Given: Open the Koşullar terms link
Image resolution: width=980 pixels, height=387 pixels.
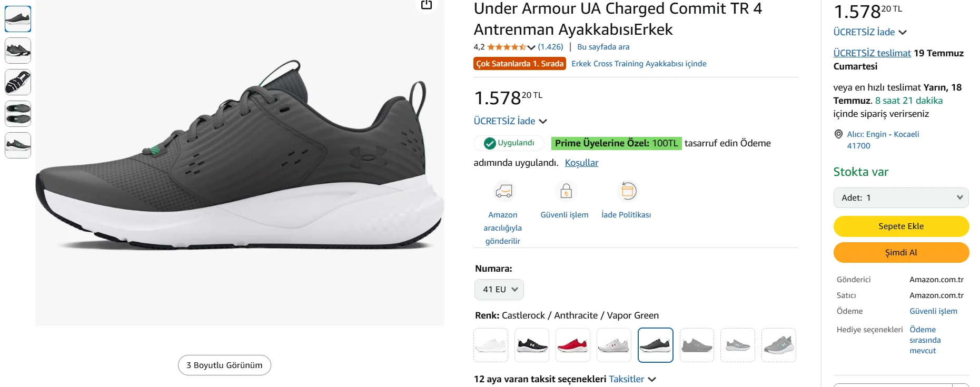Looking at the screenshot, I should 581,163.
